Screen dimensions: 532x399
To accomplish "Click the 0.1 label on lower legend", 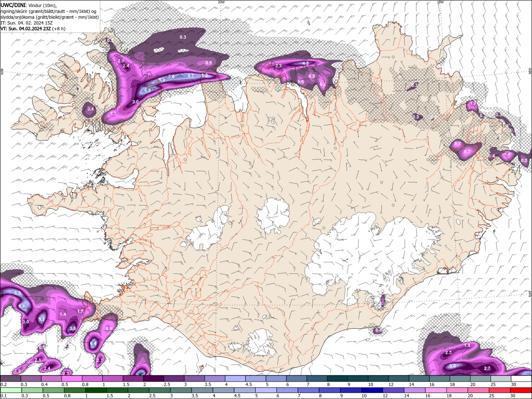I will pos(4,396).
